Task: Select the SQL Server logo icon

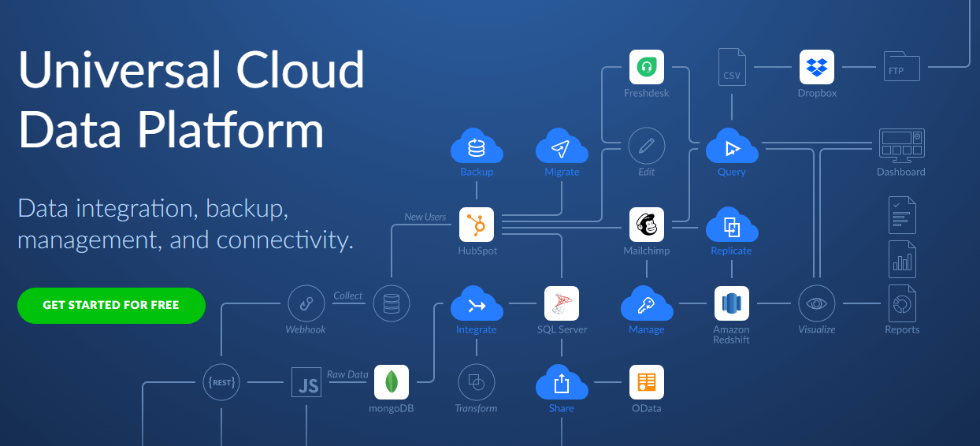Action: 562,303
